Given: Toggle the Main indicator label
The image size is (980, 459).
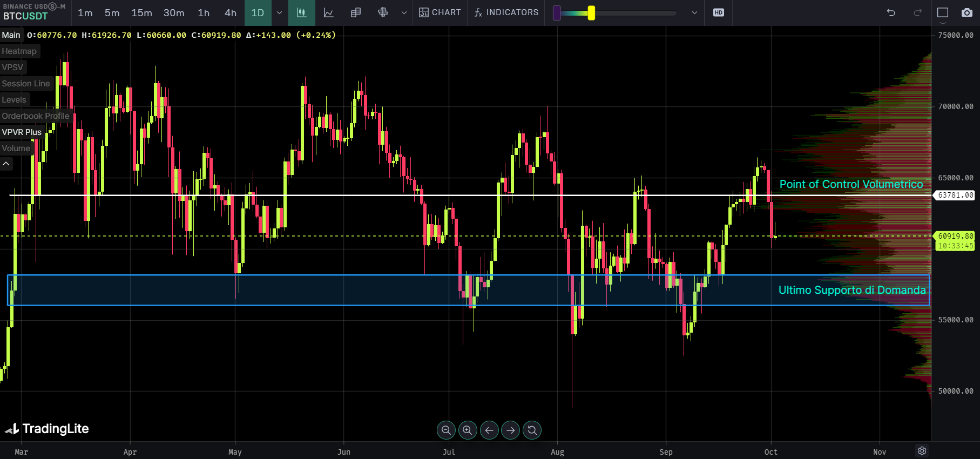Looking at the screenshot, I should coord(11,35).
